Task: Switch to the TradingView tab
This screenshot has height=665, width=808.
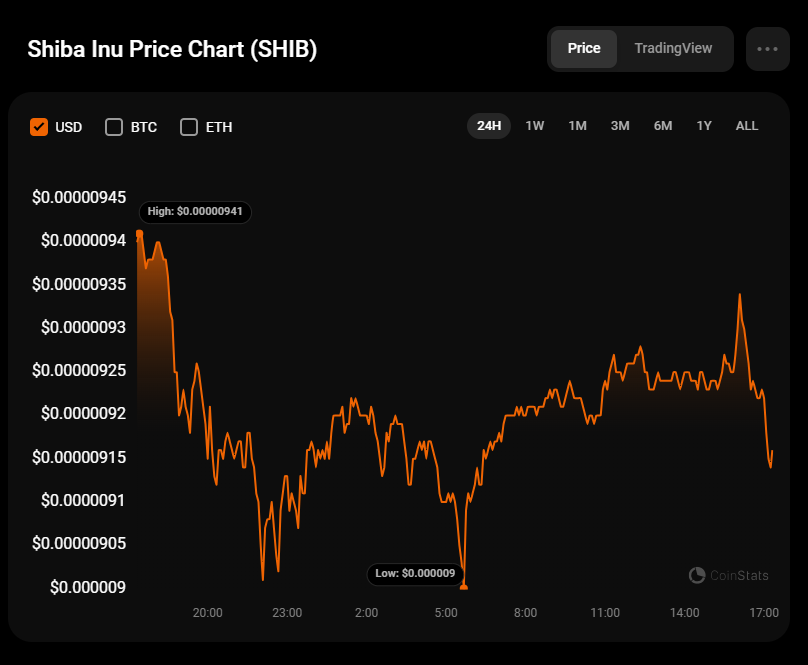Action: pos(673,49)
